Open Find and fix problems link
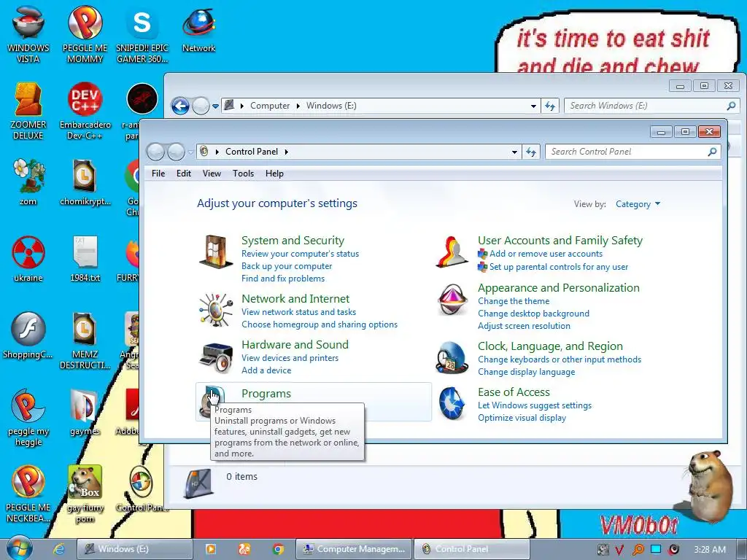 click(x=283, y=279)
